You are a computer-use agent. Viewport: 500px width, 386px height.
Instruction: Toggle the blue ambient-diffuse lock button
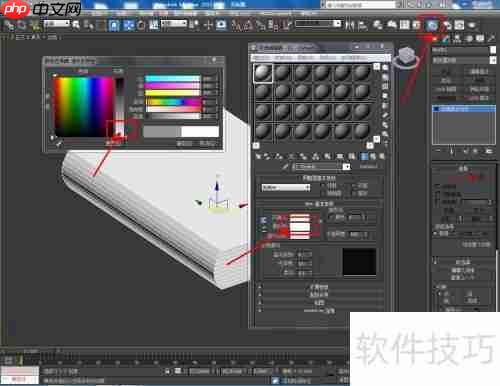click(x=263, y=220)
